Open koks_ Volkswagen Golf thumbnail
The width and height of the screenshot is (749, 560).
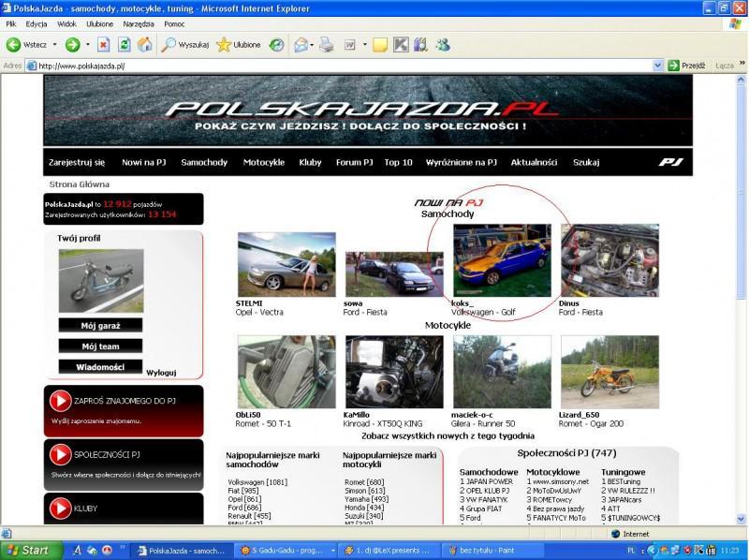pyautogui.click(x=502, y=260)
